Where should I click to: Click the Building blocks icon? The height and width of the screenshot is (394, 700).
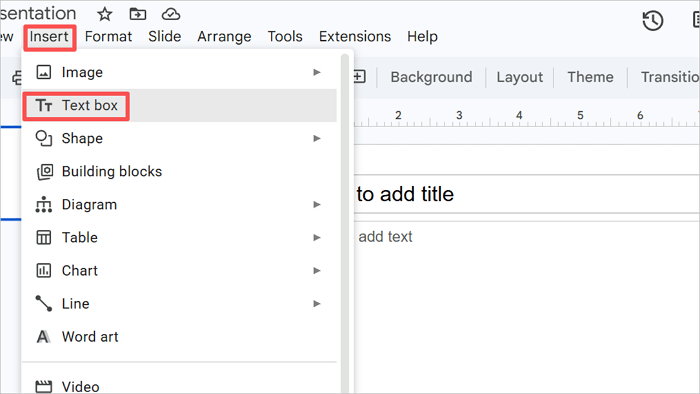tap(45, 172)
